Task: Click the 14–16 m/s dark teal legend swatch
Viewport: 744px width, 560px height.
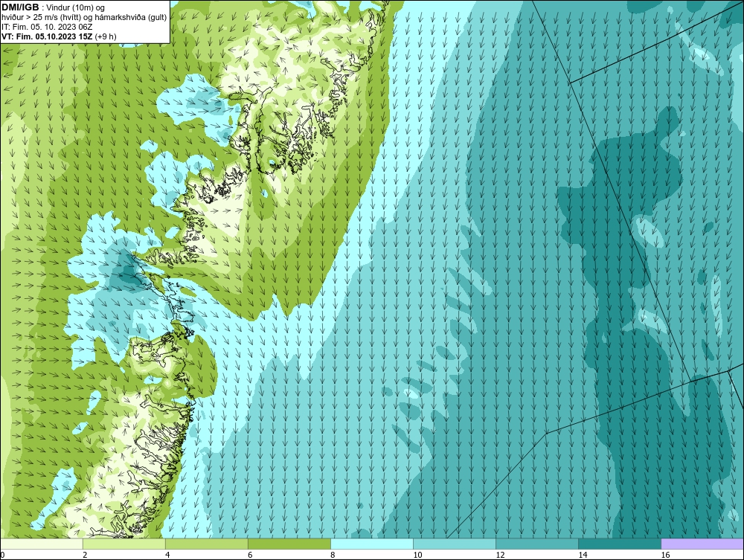Action: click(620, 544)
